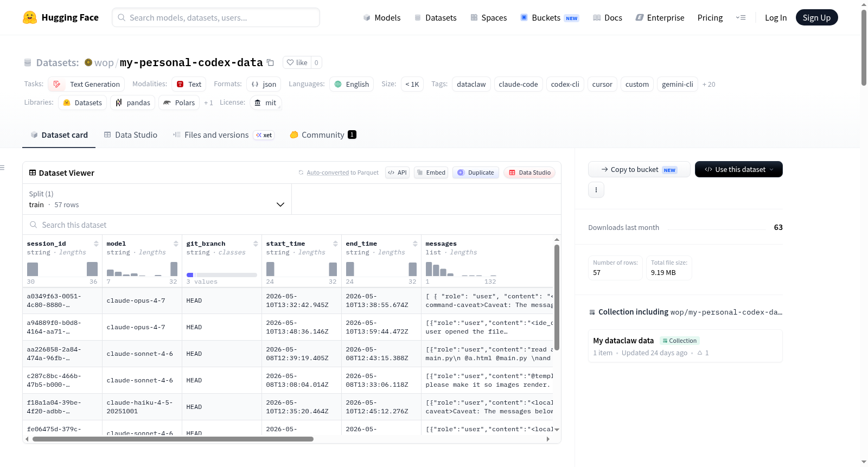Copy the dataset name icon

(270, 62)
